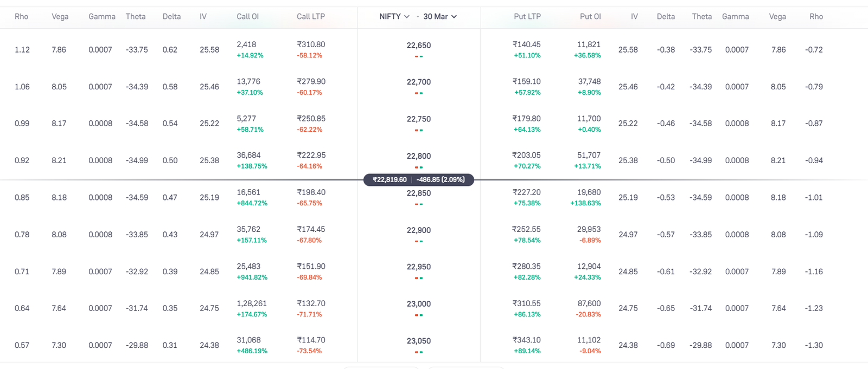Select Put LTP ₹140.45 at strike 22,650
This screenshot has height=369, width=868.
tap(525, 44)
